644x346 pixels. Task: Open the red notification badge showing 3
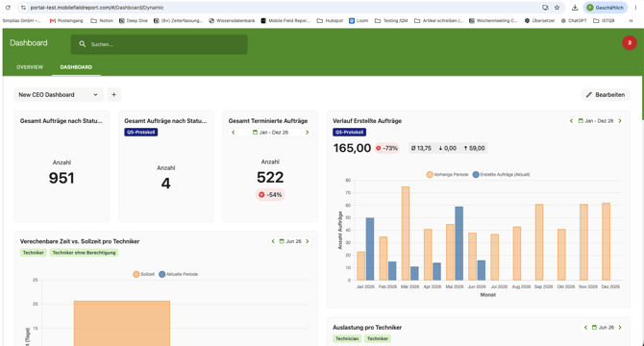click(630, 42)
